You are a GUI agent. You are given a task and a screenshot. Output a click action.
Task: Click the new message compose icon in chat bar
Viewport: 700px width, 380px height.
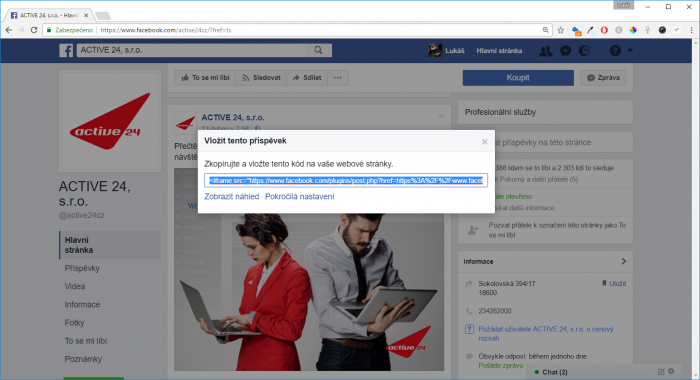(661, 372)
